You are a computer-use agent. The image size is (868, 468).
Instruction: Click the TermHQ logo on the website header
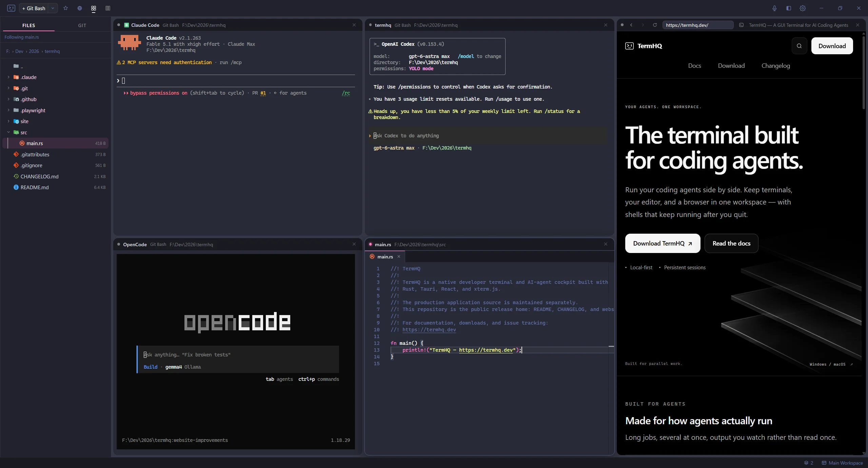[644, 46]
